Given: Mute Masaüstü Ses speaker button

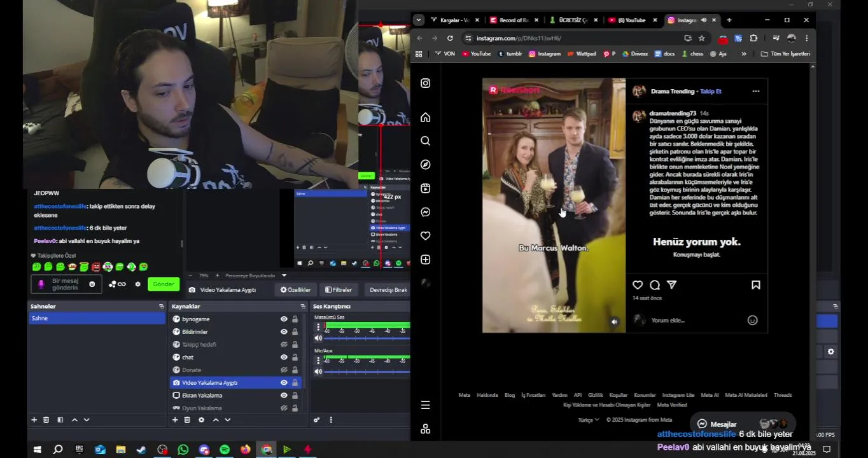Looking at the screenshot, I should pos(318,338).
